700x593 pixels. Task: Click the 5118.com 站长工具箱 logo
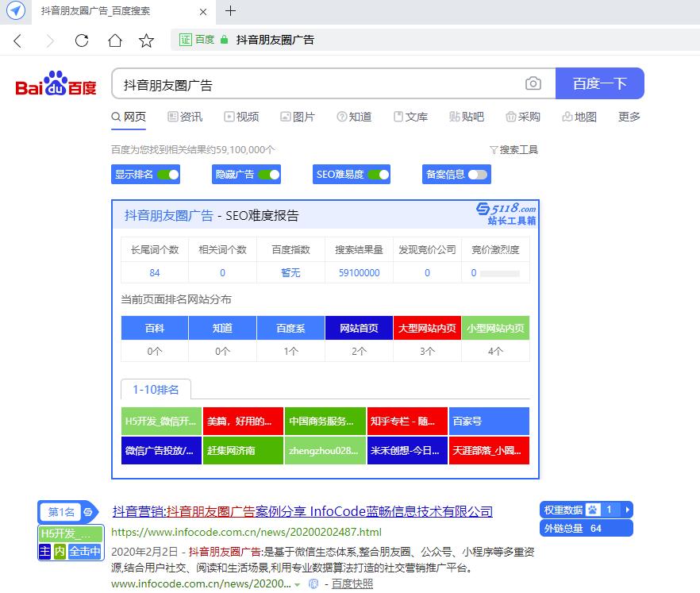point(506,214)
